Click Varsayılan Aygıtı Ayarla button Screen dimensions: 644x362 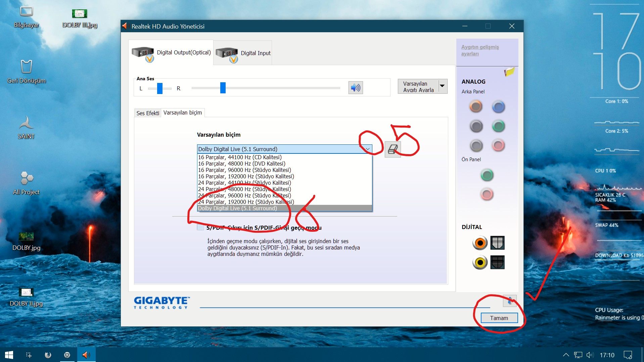tap(418, 86)
